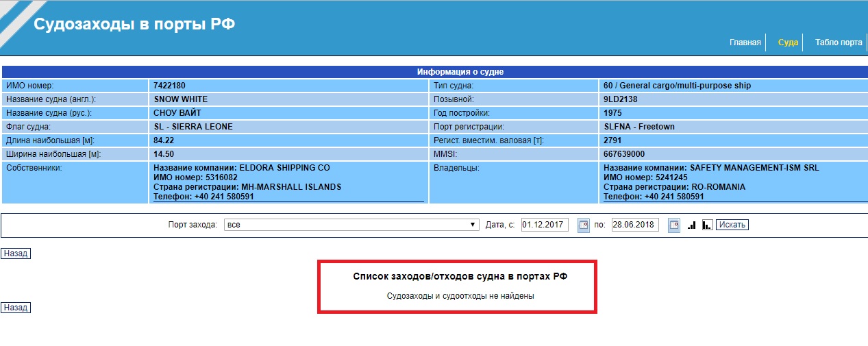868x346 pixels.
Task: Click the IMO number value 7422180
Action: point(170,86)
